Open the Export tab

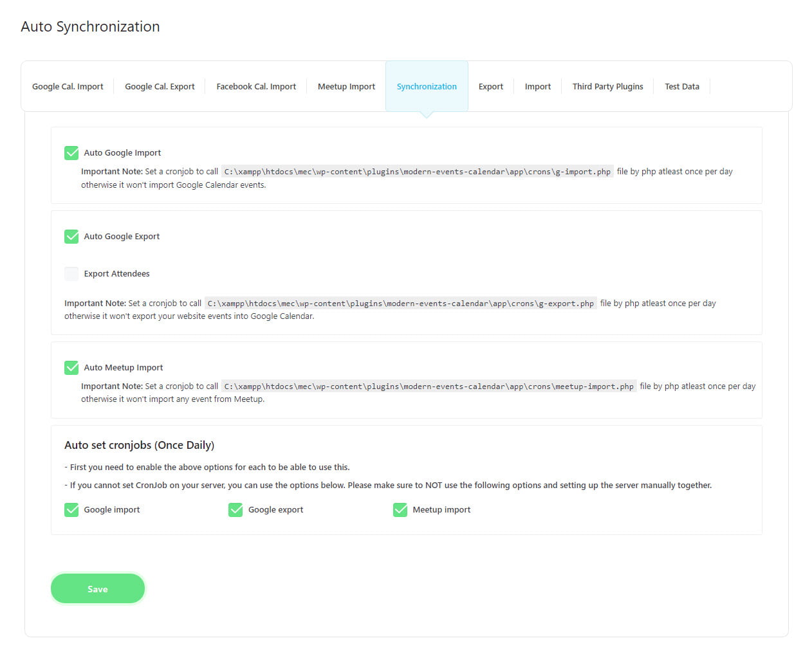point(491,87)
